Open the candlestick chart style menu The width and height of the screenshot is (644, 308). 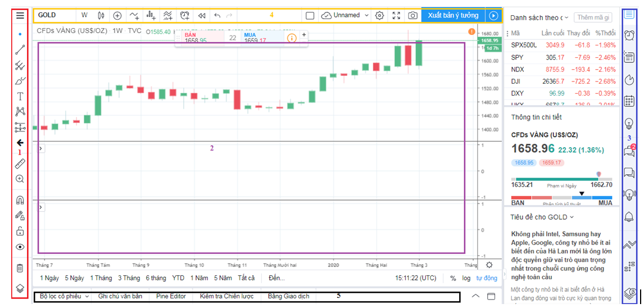[101, 16]
